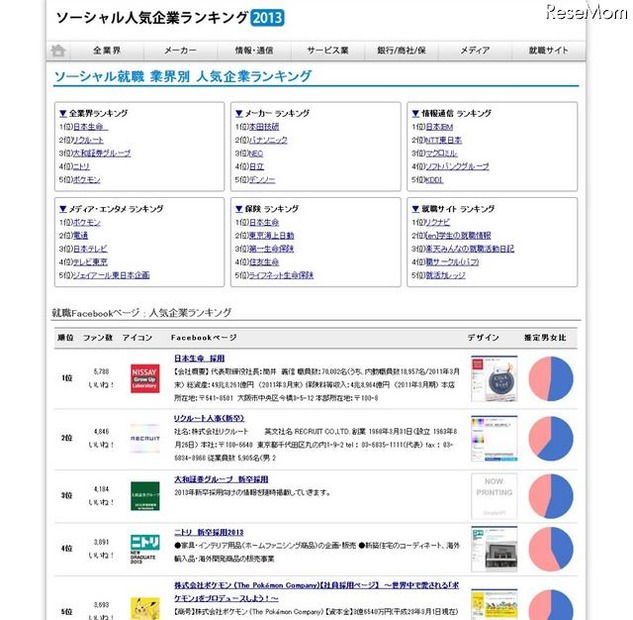
Task: Open the 銀行/商社/保 tab
Action: (x=401, y=51)
